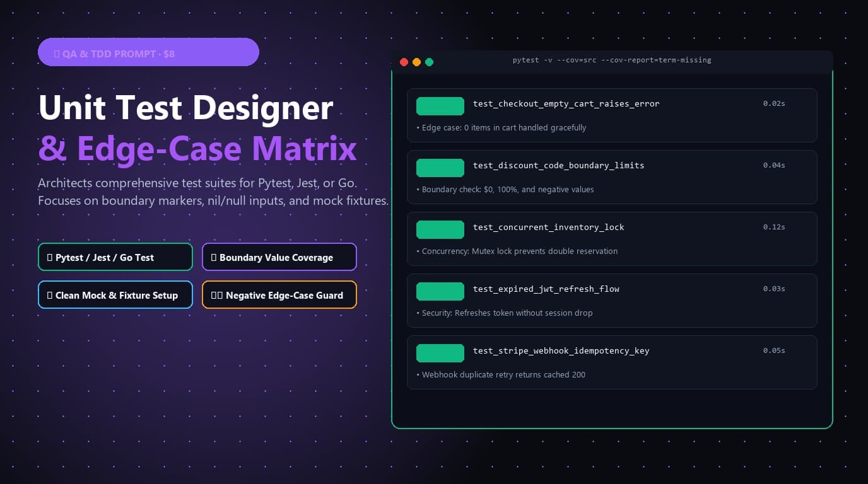Click the 0.02s duration value
Screen dimensions: 868x484
[x=774, y=103]
